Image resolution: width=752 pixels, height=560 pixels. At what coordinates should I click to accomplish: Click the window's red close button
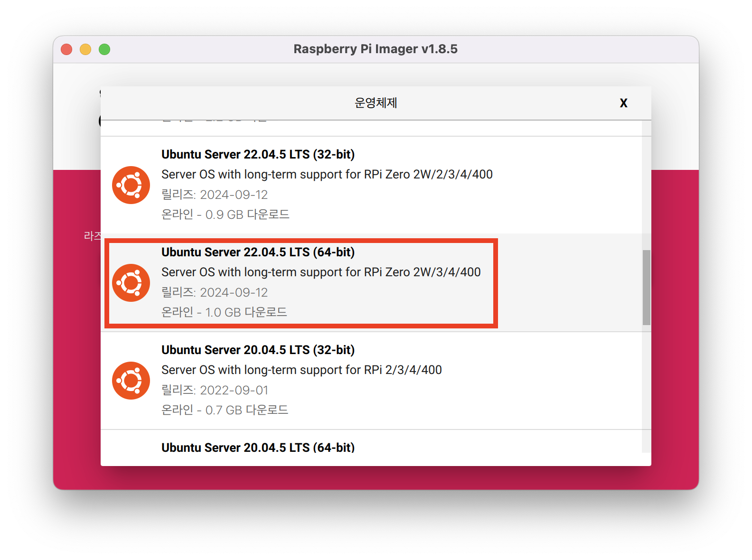coord(66,49)
